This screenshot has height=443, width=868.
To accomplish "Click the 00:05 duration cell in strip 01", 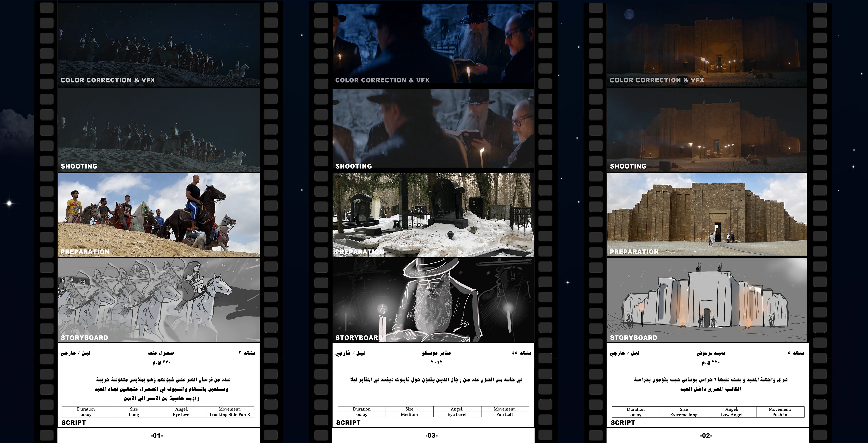I will tap(86, 415).
